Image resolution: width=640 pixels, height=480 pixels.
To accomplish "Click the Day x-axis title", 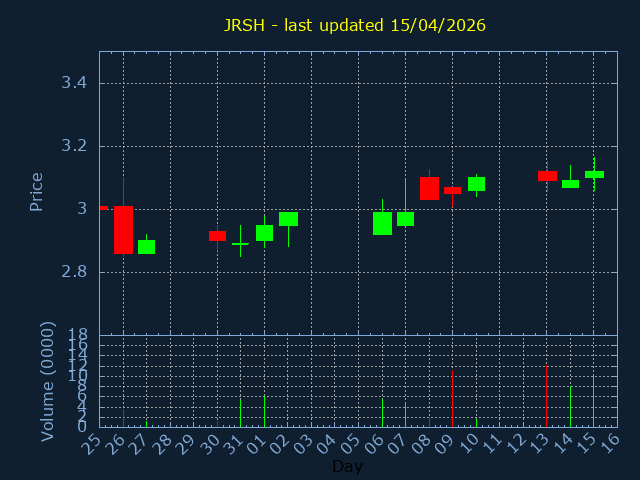I will (x=347, y=467).
